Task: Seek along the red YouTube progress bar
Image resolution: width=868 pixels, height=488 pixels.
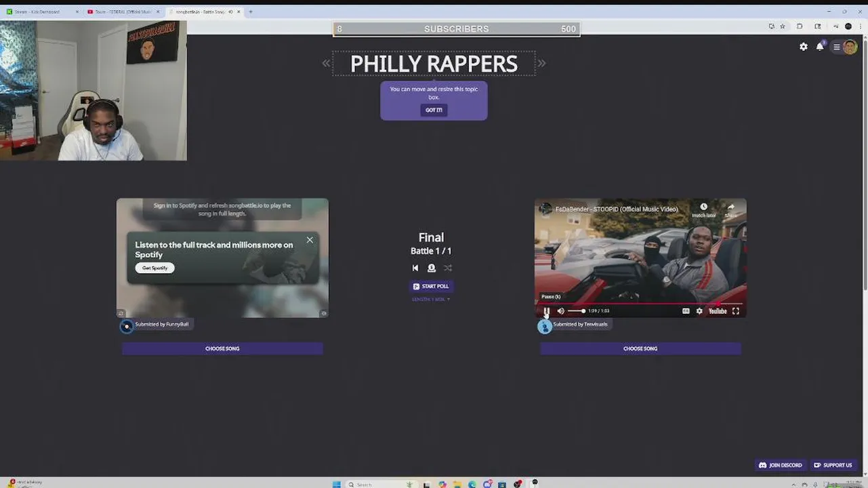Action: (640, 303)
